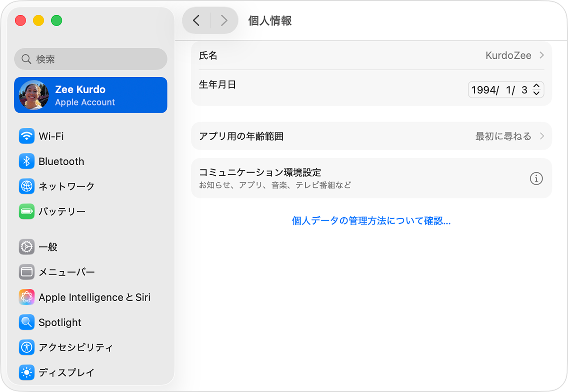
Task: Click the 生年月日 label
Action: tap(217, 84)
